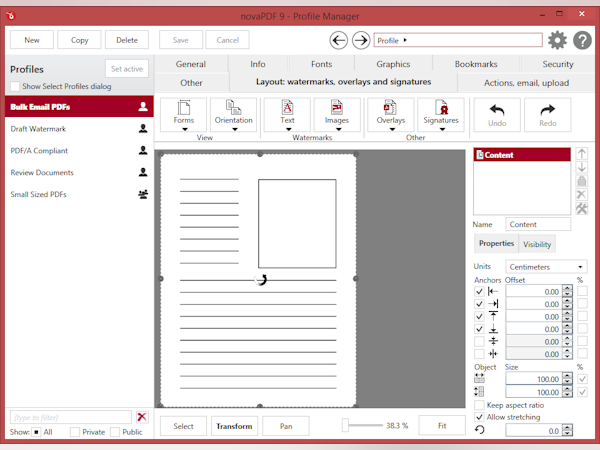Viewport: 600px width, 450px height.
Task: Enable Keep aspect ratio
Action: tap(479, 405)
